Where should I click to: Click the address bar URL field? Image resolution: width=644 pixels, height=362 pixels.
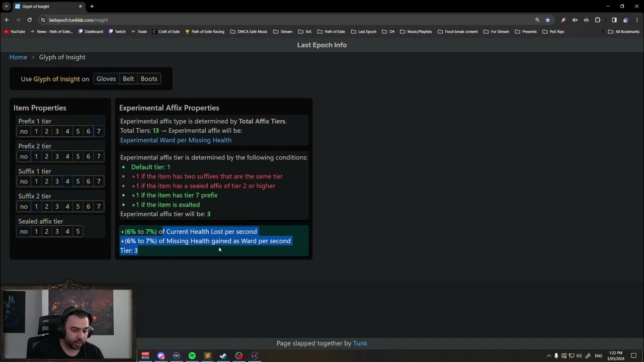(287, 20)
